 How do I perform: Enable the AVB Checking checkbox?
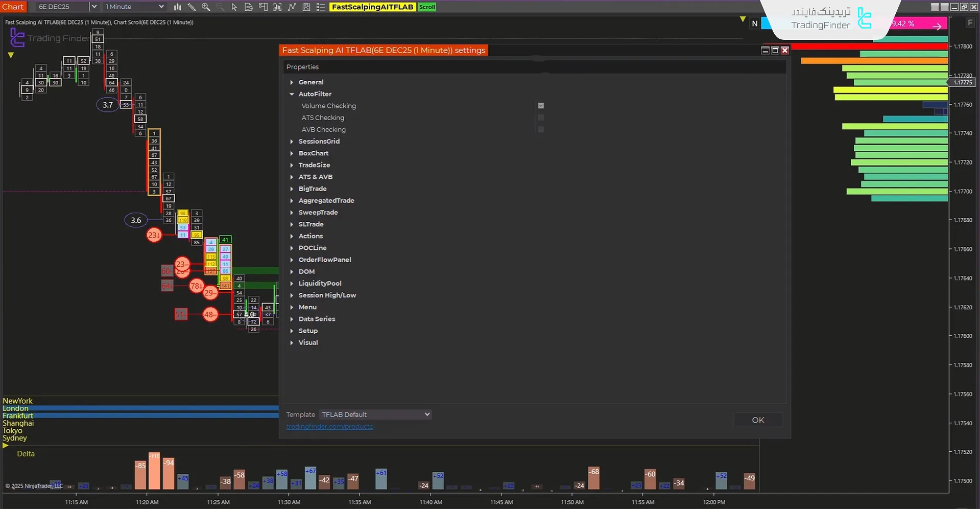[x=541, y=129]
